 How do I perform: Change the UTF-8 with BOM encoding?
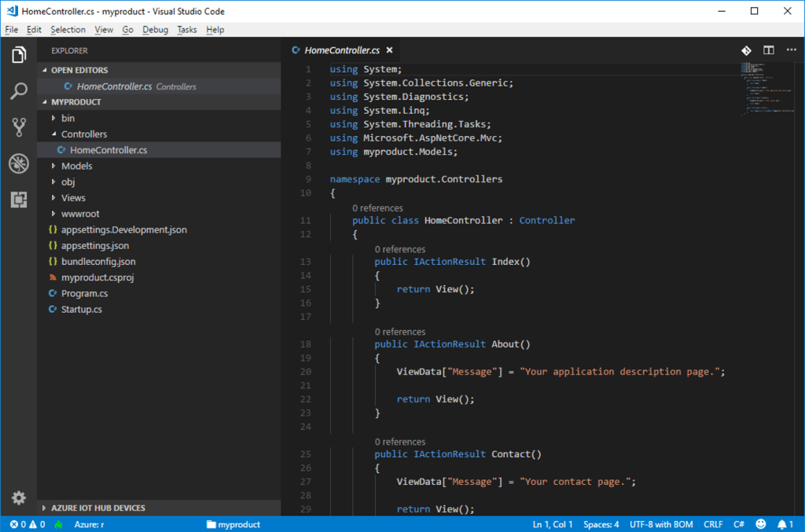click(660, 523)
